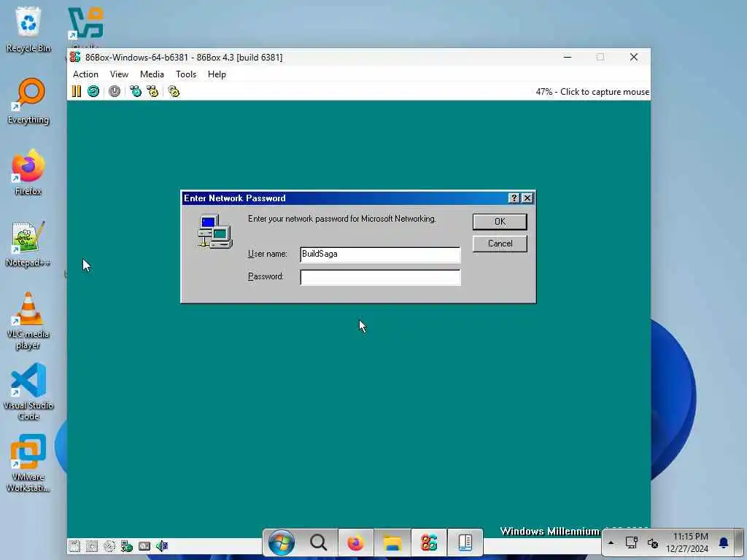747x560 pixels.
Task: Click the User name field containing BuildSaga
Action: (x=380, y=254)
